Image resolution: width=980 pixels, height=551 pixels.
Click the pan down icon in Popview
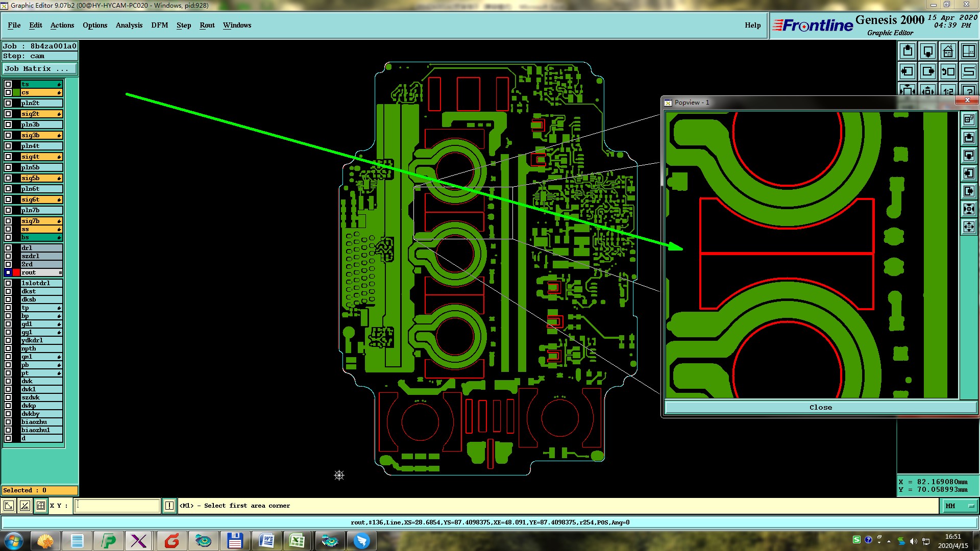click(x=968, y=155)
